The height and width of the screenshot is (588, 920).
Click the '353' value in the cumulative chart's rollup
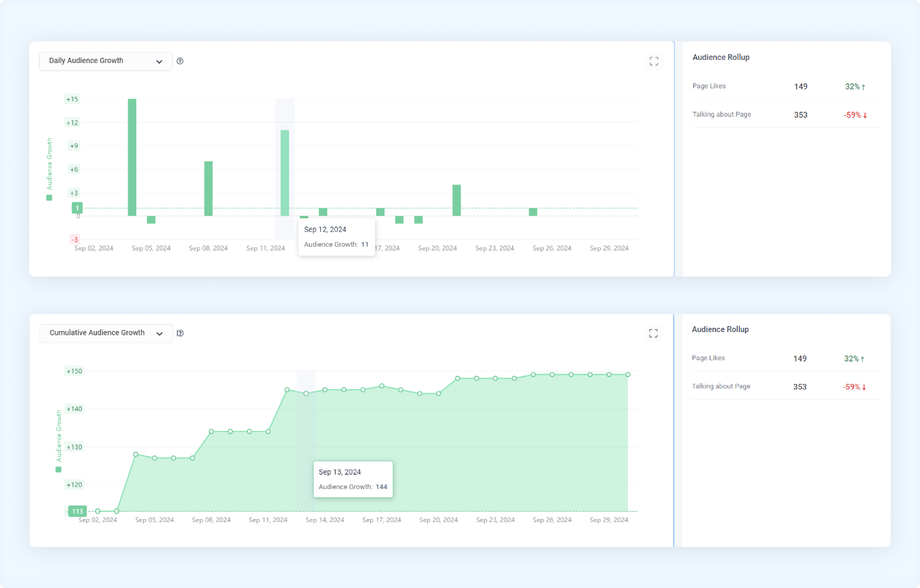800,387
